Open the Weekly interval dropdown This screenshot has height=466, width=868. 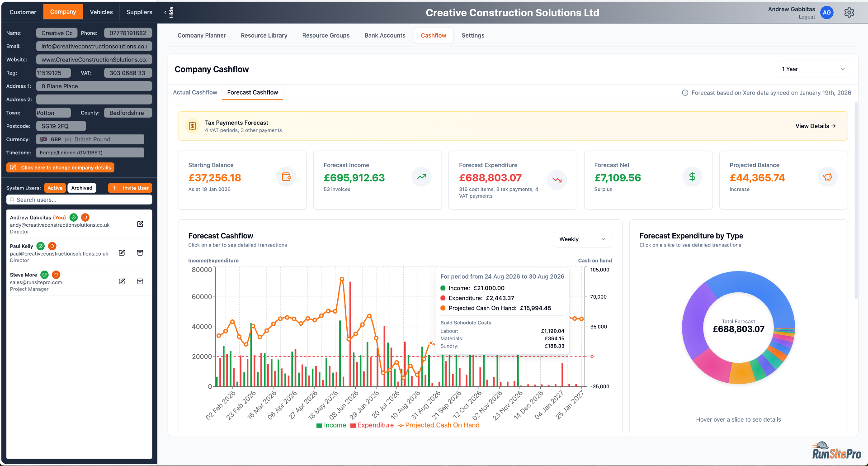point(583,239)
